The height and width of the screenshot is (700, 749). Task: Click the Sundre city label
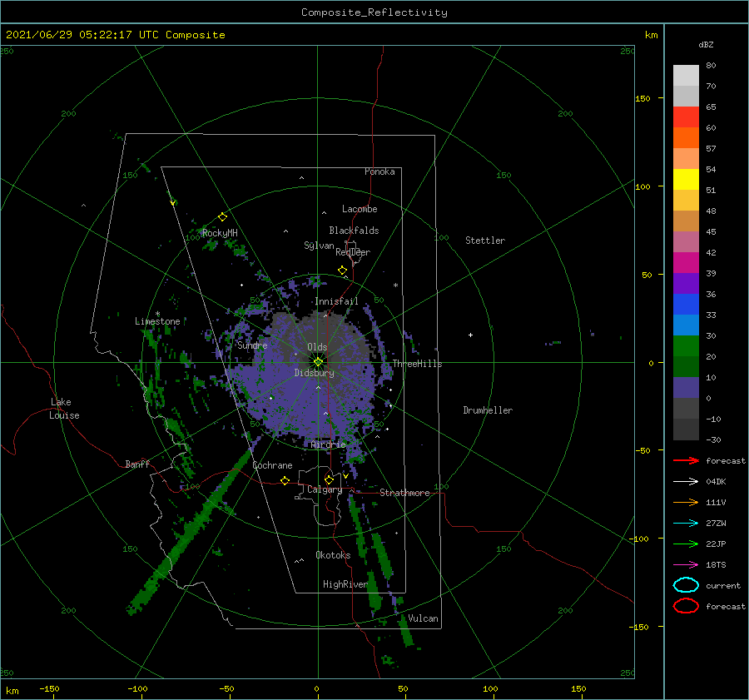[x=253, y=345]
